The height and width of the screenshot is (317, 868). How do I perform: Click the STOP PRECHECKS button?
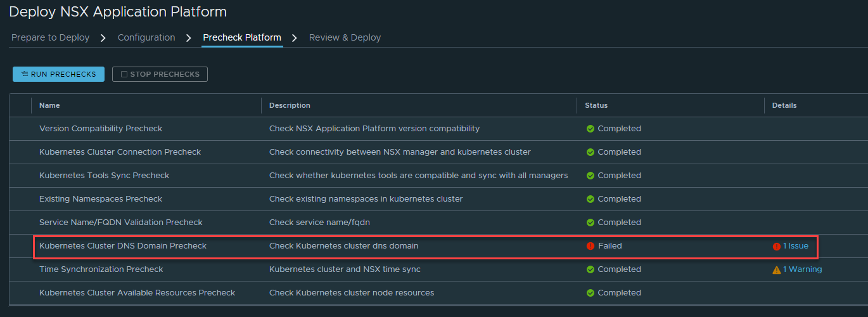pos(160,74)
